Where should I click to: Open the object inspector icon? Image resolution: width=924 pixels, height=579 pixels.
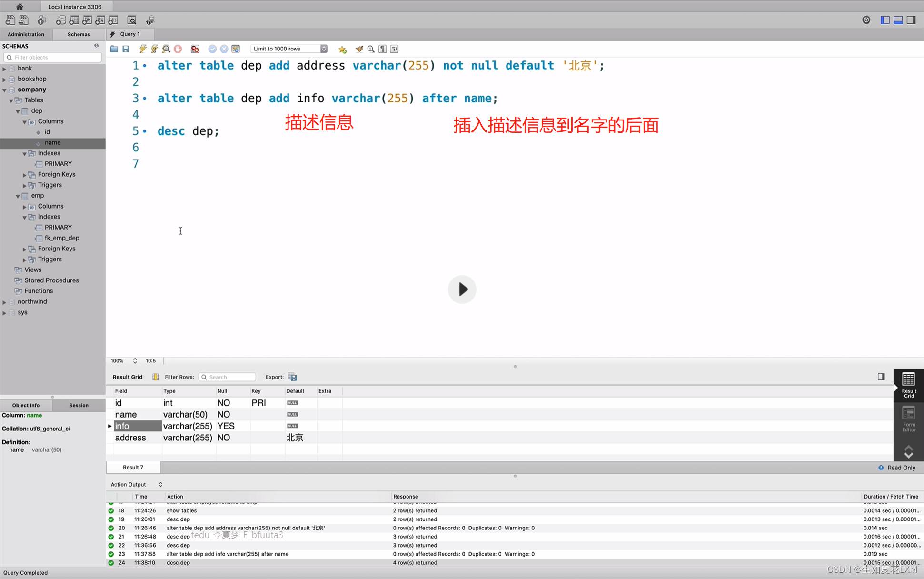coord(42,20)
